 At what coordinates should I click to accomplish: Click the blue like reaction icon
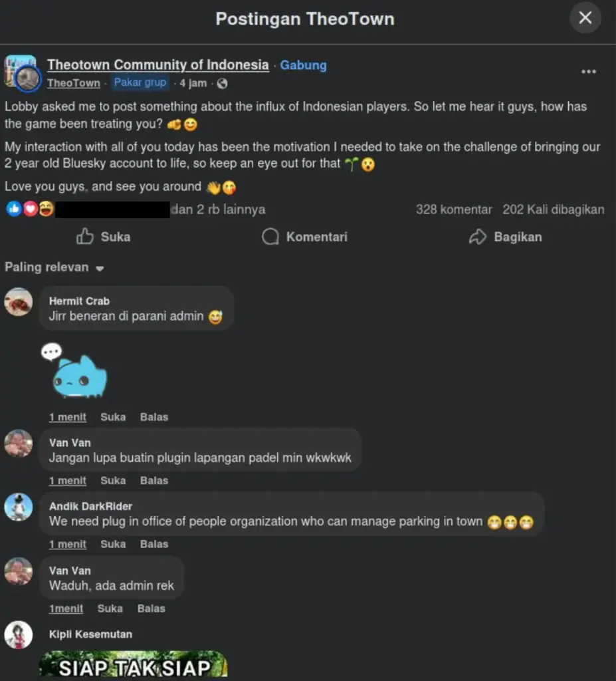pyautogui.click(x=12, y=209)
